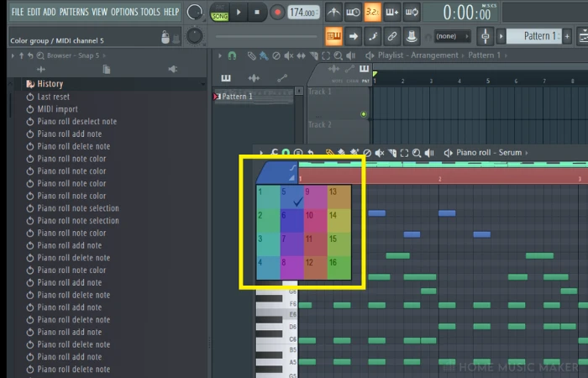Mute Track 1 via green dot
Viewport: 588px width, 378px height.
coord(363,114)
